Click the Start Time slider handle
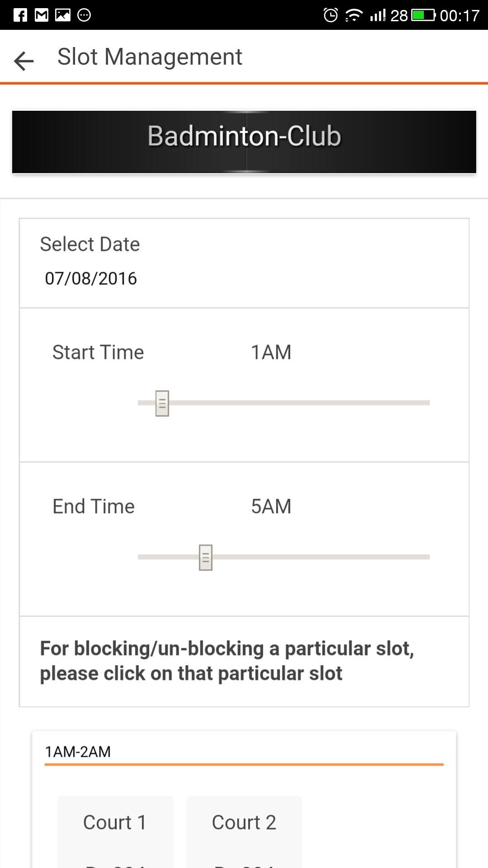The height and width of the screenshot is (868, 488). (162, 403)
